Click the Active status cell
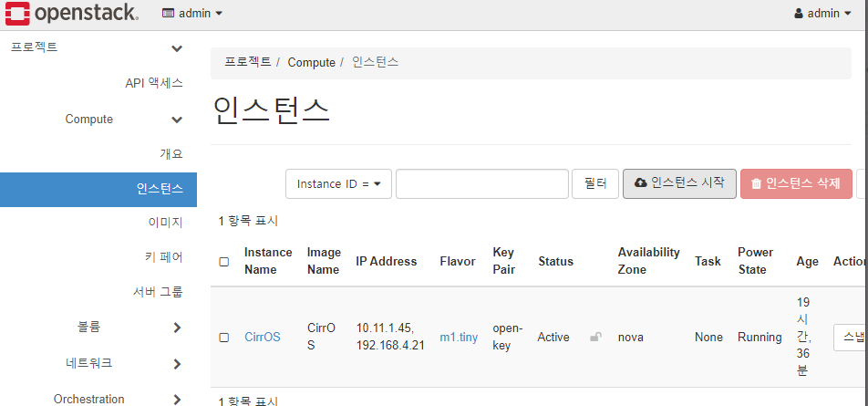 tap(553, 338)
